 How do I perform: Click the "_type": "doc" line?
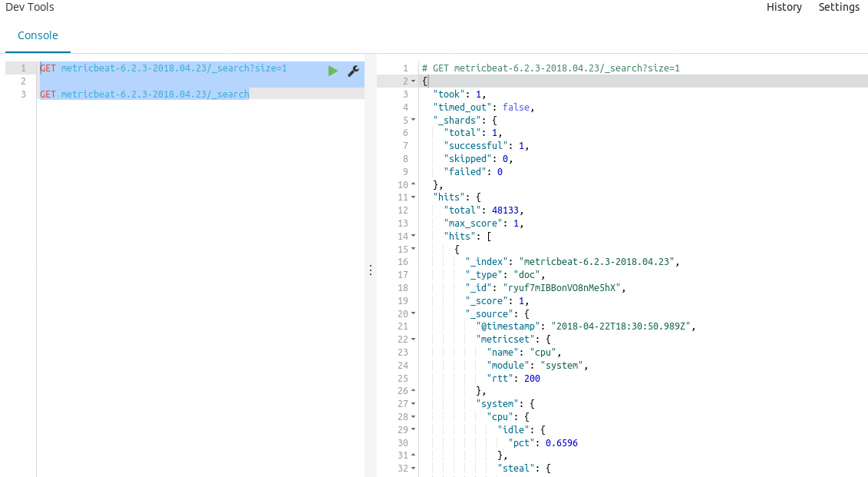tap(506, 275)
